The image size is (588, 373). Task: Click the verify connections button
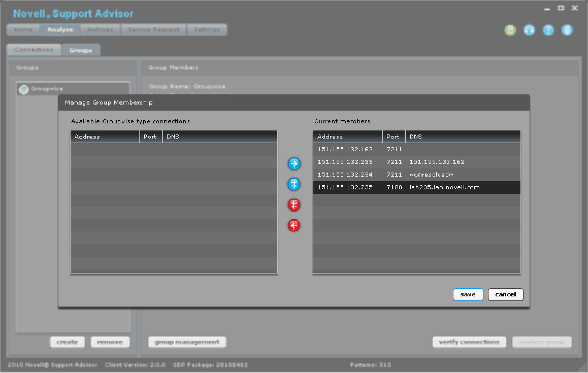pyautogui.click(x=469, y=342)
